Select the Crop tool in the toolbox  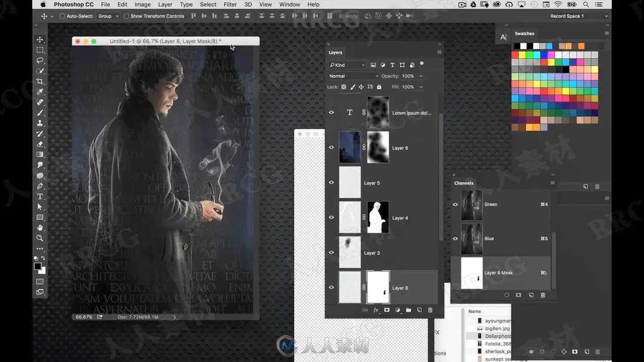[x=40, y=81]
